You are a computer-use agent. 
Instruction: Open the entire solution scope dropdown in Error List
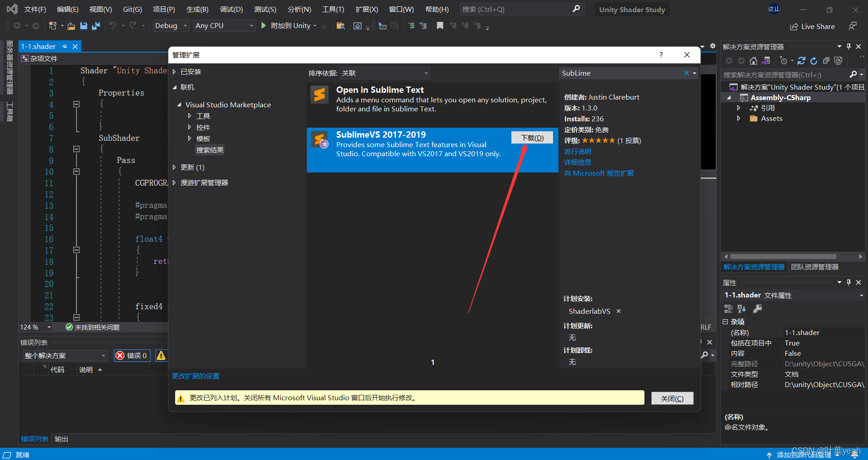(x=65, y=355)
